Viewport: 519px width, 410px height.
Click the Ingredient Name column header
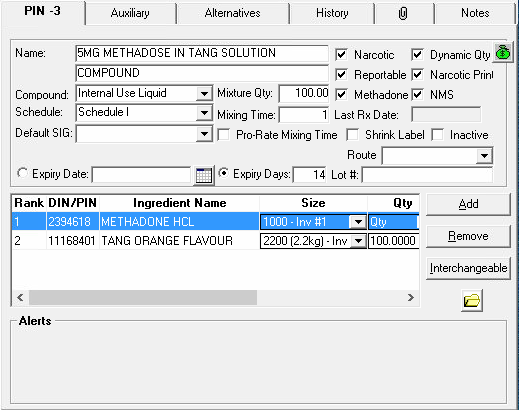[x=180, y=203]
